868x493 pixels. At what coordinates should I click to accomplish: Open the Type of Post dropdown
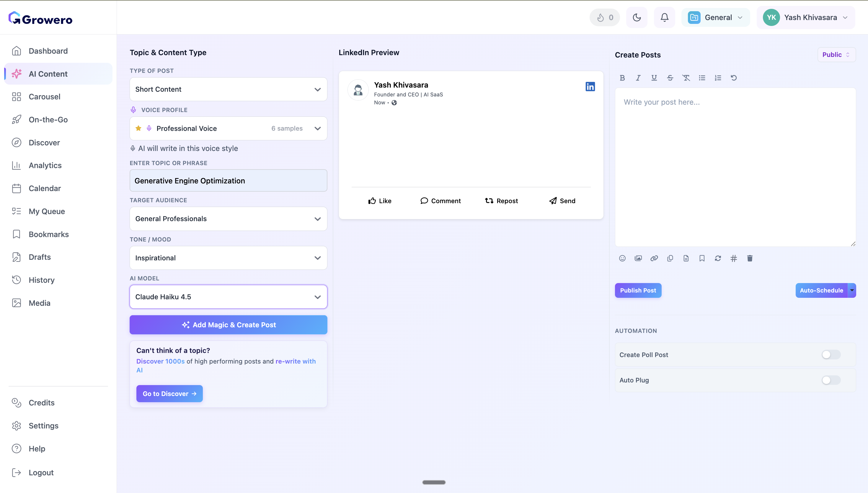228,89
